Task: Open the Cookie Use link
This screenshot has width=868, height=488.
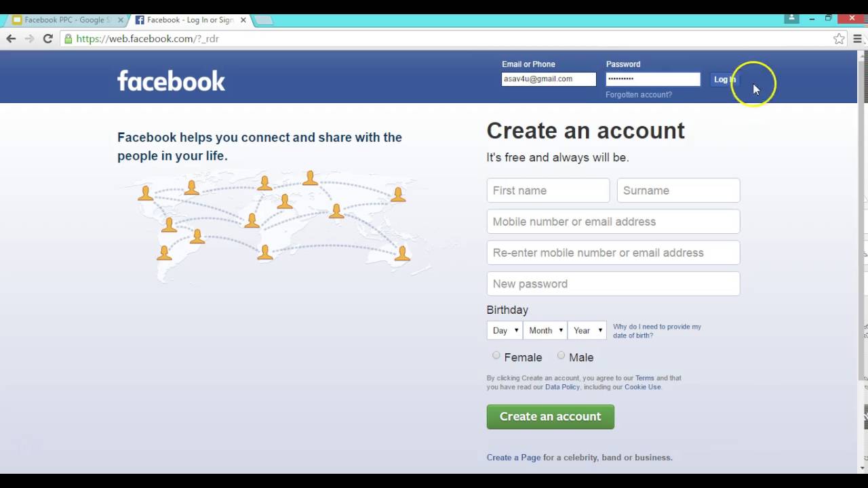Action: point(642,387)
